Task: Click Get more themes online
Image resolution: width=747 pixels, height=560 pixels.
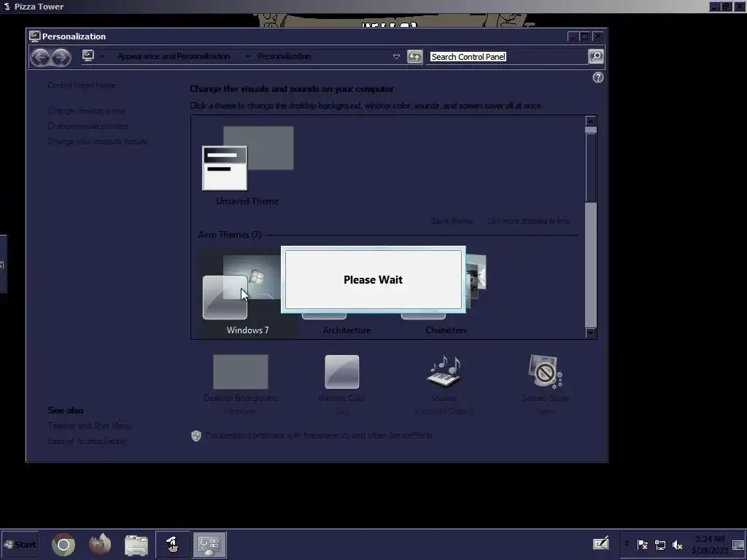Action: (x=528, y=221)
